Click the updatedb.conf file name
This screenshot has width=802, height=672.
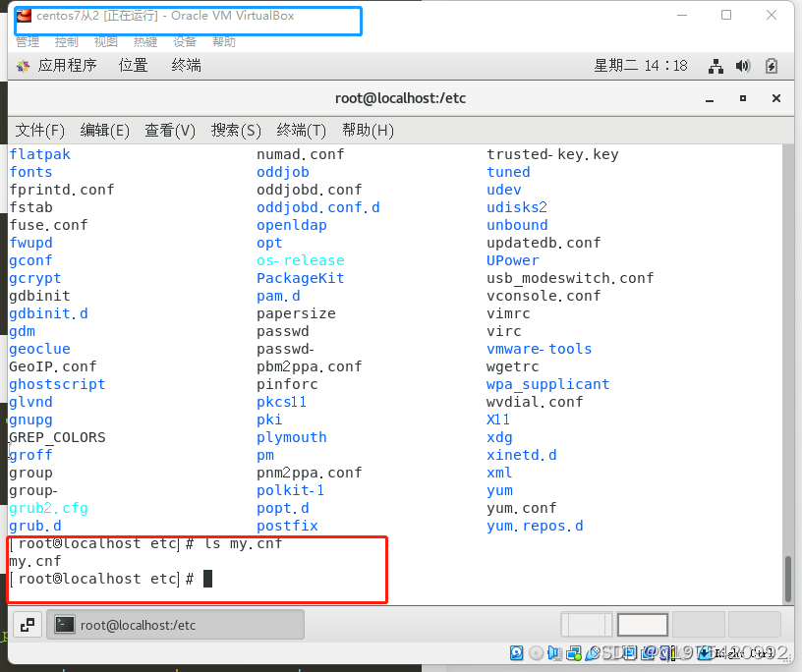pyautogui.click(x=544, y=243)
